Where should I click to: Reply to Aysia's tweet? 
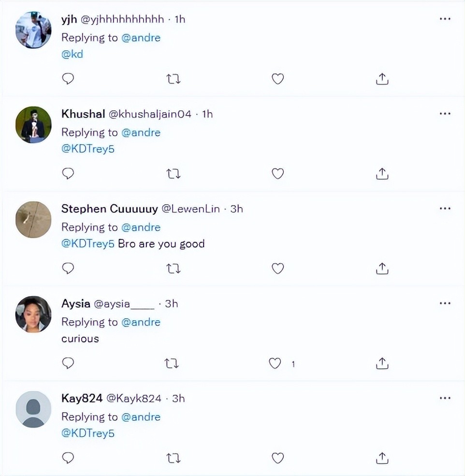pyautogui.click(x=68, y=363)
